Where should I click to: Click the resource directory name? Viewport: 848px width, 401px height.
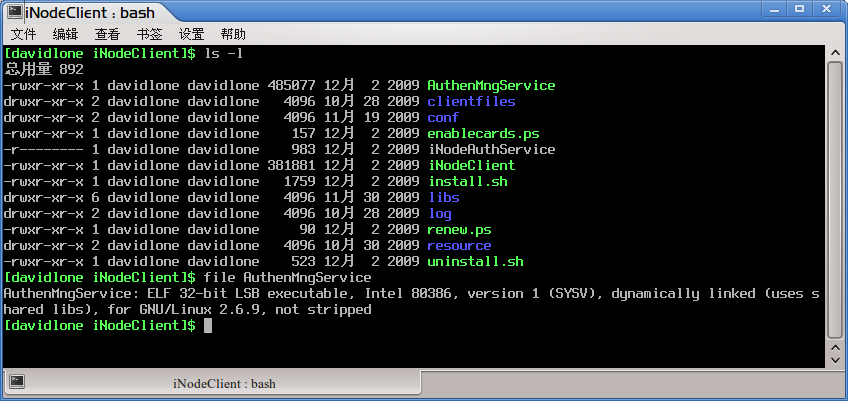[459, 246]
